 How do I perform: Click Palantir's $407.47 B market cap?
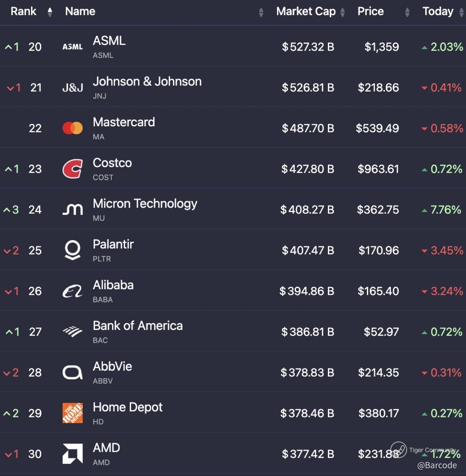[308, 250]
